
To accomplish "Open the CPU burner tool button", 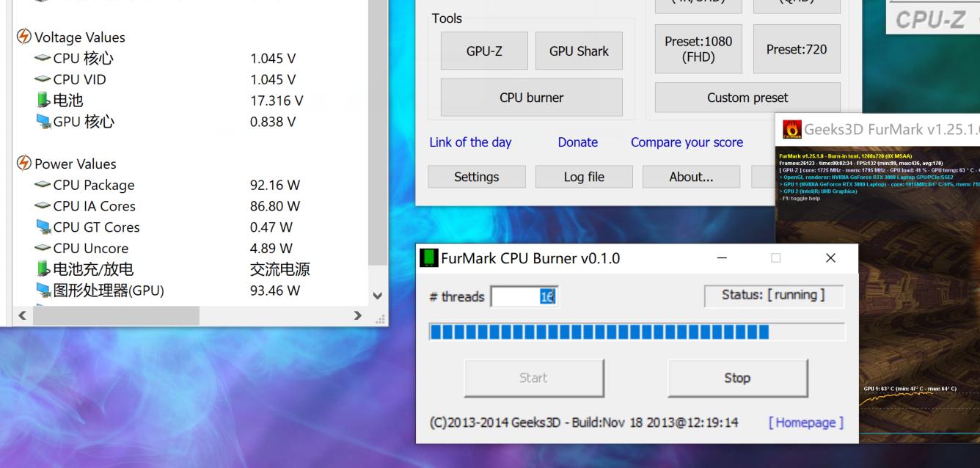I will coord(532,98).
